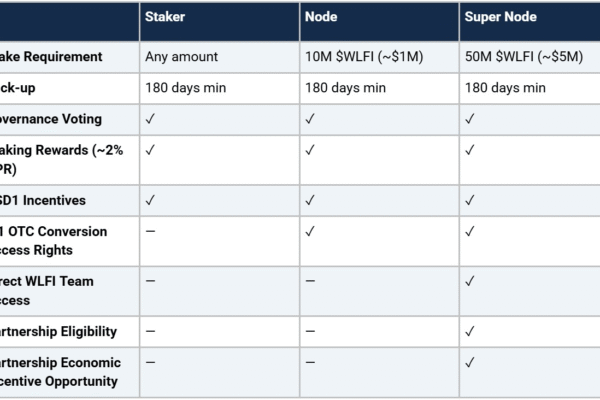Select the "Any amount" stake cell
This screenshot has width=600, height=400.
click(x=181, y=56)
